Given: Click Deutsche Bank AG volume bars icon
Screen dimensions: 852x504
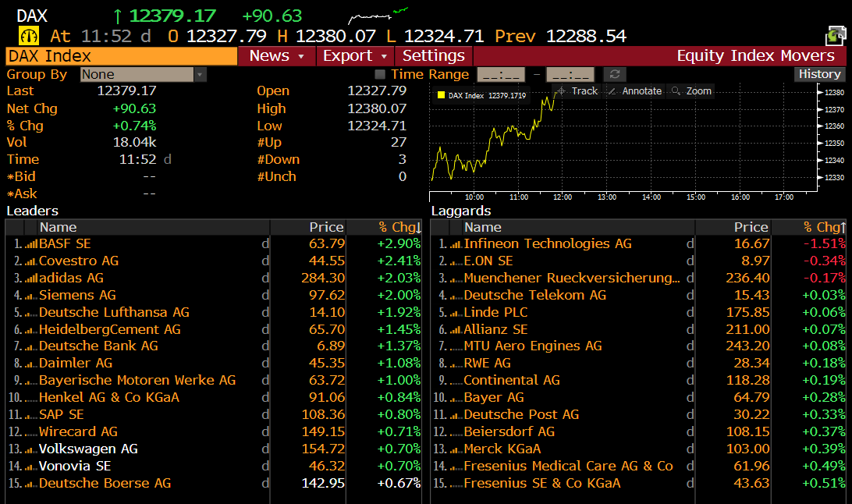Looking at the screenshot, I should (31, 346).
